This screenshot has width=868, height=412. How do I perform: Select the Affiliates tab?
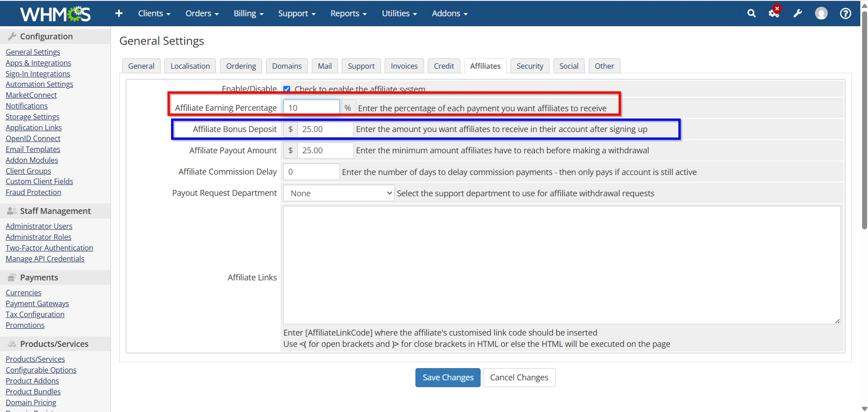click(x=485, y=66)
